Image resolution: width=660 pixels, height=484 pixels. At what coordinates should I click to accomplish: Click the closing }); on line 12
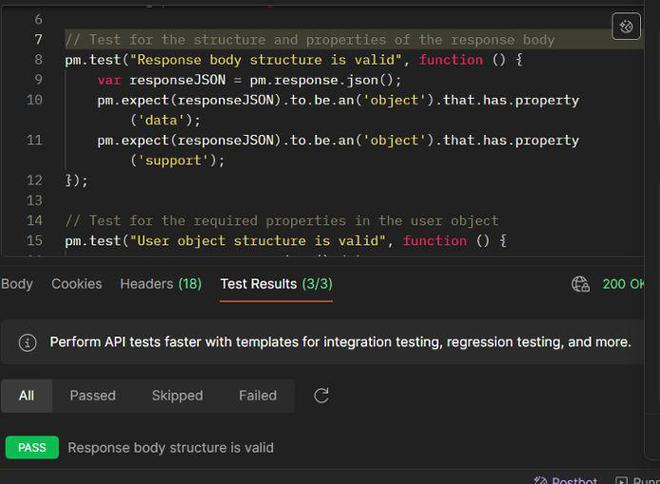point(77,181)
